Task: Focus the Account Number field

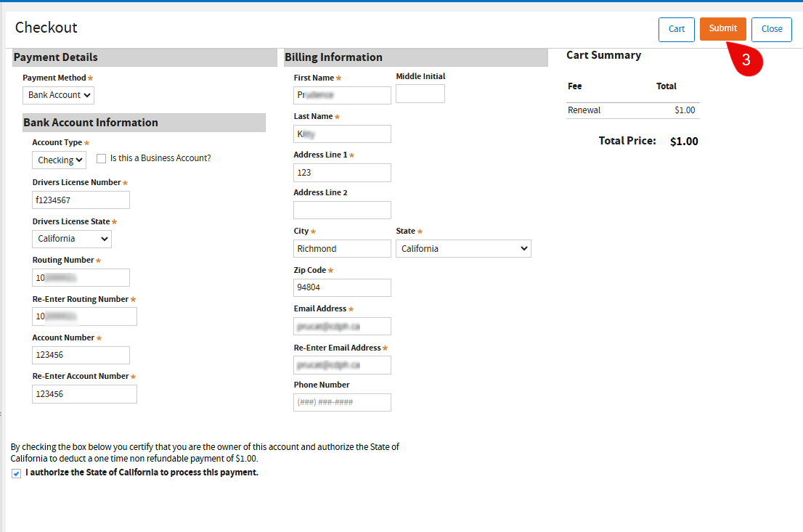Action: click(81, 355)
